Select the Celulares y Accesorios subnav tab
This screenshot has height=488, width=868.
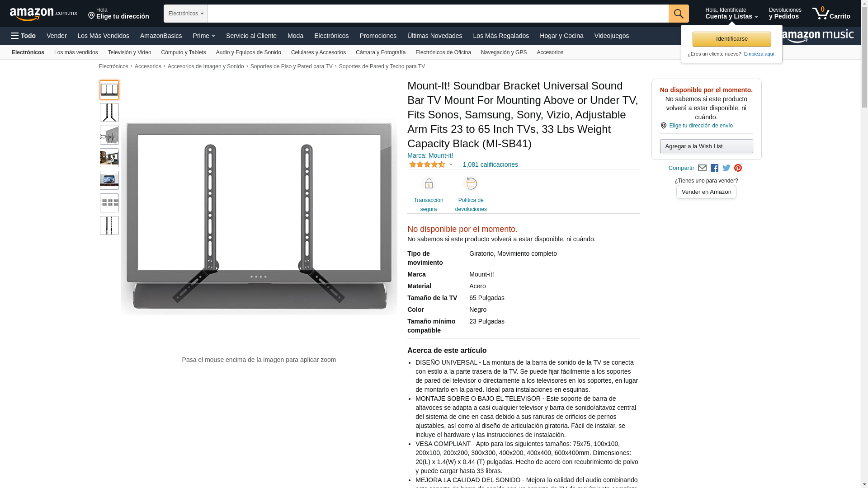pyautogui.click(x=318, y=52)
